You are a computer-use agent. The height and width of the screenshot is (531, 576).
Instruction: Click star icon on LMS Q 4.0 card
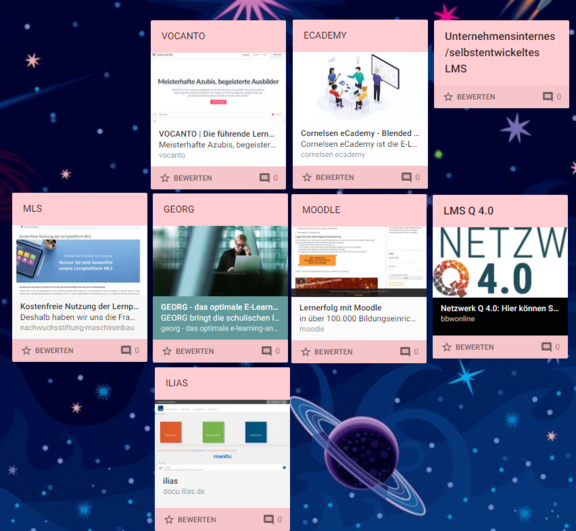pos(447,347)
